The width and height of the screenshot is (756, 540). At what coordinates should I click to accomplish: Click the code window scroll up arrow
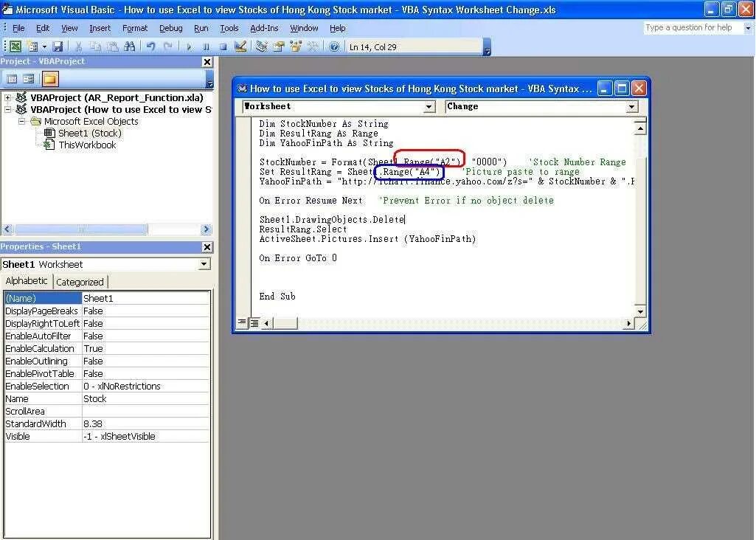pyautogui.click(x=640, y=129)
